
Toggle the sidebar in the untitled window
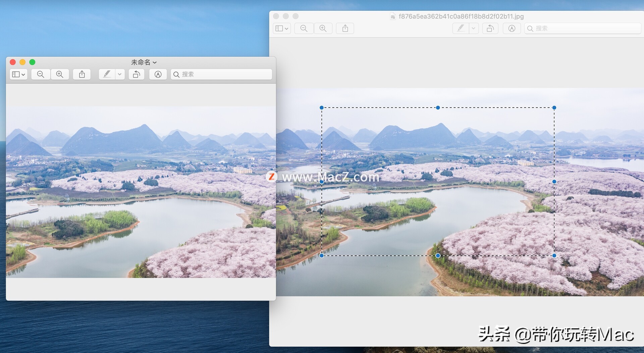tap(16, 74)
